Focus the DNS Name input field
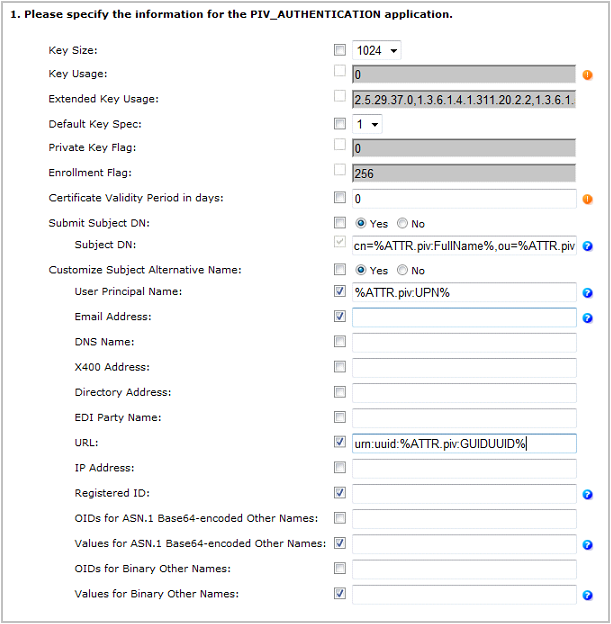Image resolution: width=611 pixels, height=624 pixels. [464, 343]
